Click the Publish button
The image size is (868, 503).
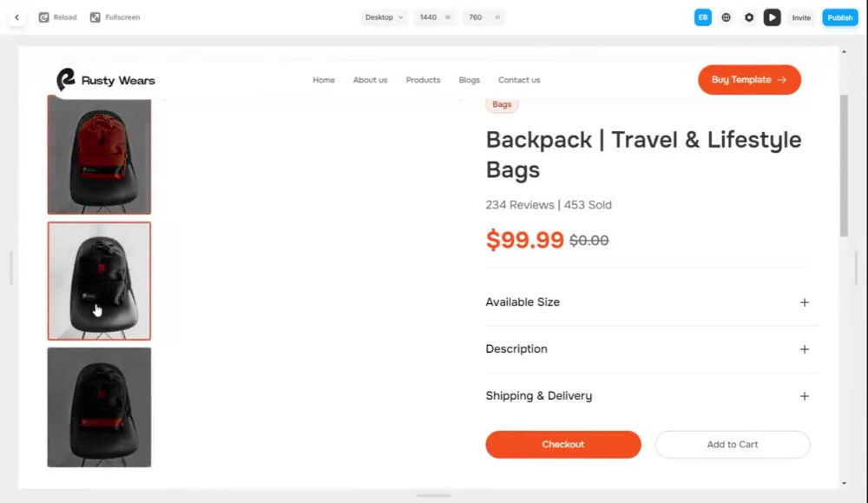point(839,17)
